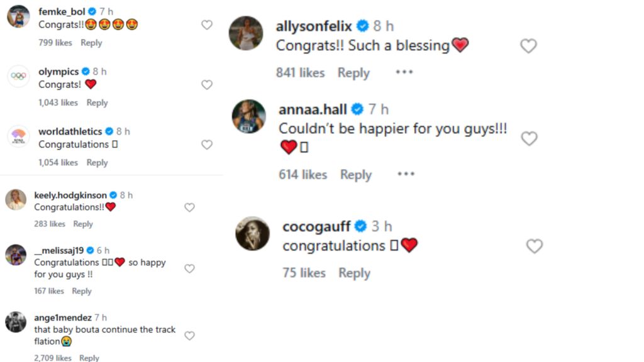
Task: Reply to cocogauff's comment
Action: tap(353, 273)
